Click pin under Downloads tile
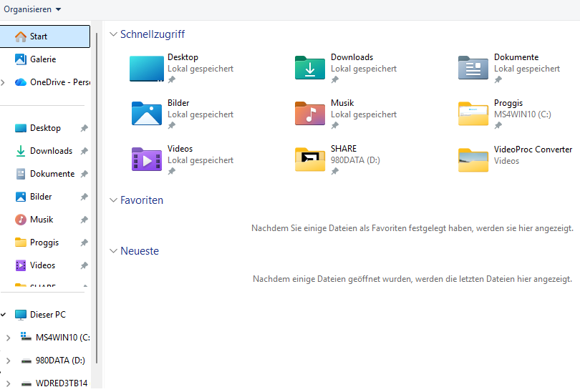 pyautogui.click(x=335, y=79)
